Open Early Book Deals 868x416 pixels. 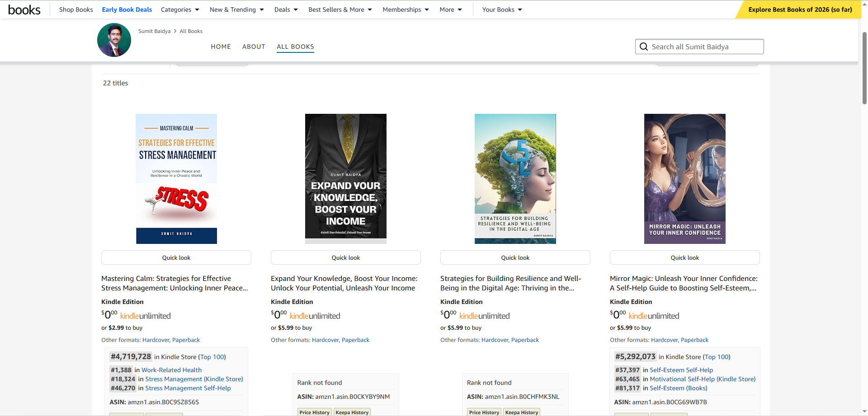click(127, 9)
